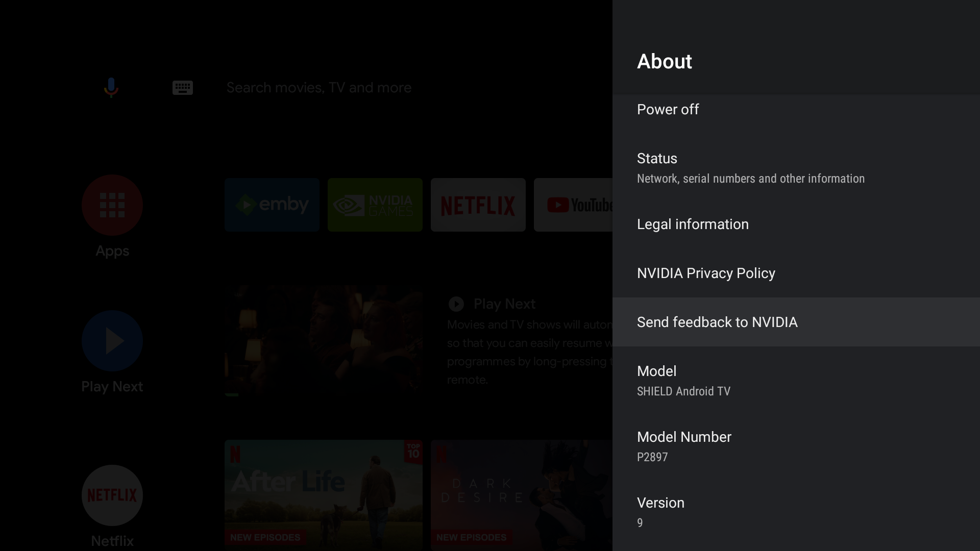The image size is (980, 551).
Task: Click the blue Play Next circle icon
Action: pos(112,341)
